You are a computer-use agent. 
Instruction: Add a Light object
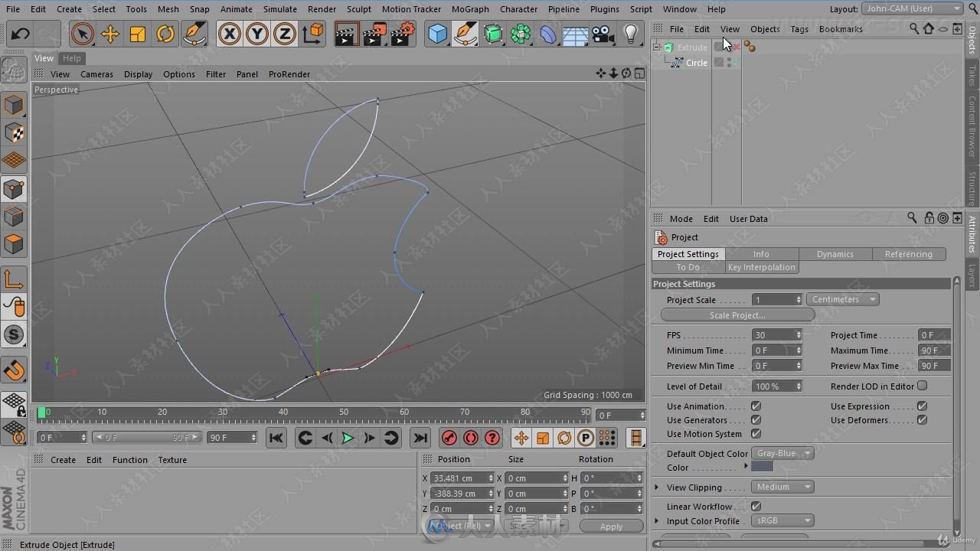[630, 34]
